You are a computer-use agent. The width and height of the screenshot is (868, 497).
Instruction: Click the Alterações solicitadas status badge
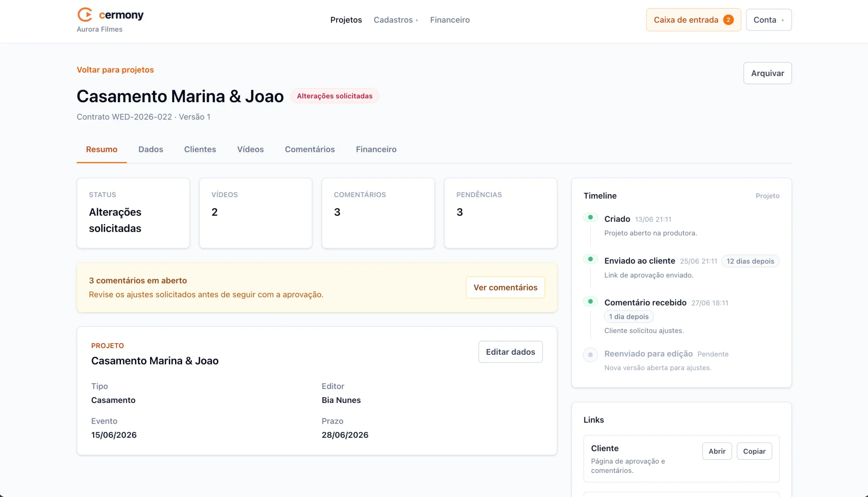335,96
